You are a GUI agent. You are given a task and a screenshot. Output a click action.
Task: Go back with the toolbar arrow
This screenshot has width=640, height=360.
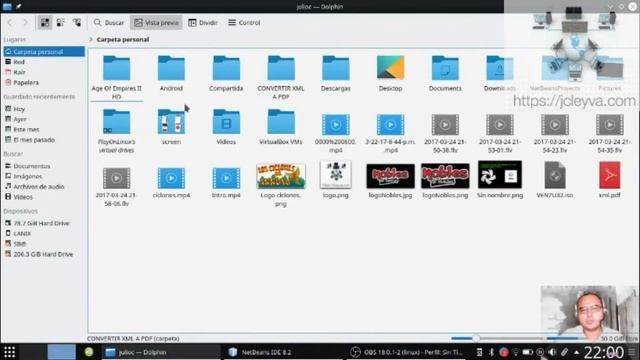click(10, 23)
